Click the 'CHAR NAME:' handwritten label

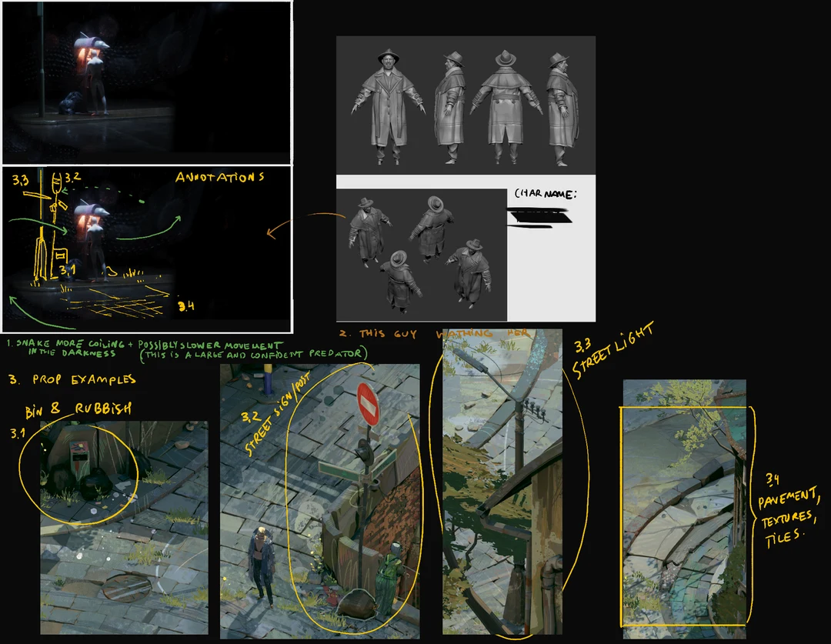click(545, 194)
